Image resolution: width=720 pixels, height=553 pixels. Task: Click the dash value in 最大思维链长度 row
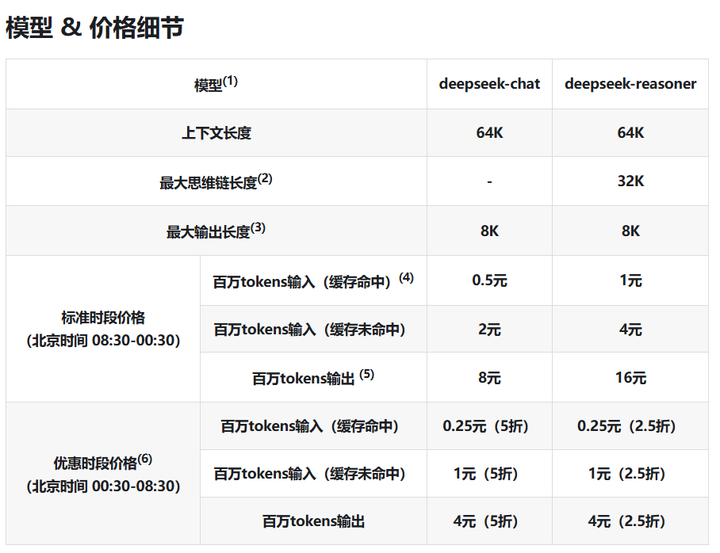pos(489,181)
